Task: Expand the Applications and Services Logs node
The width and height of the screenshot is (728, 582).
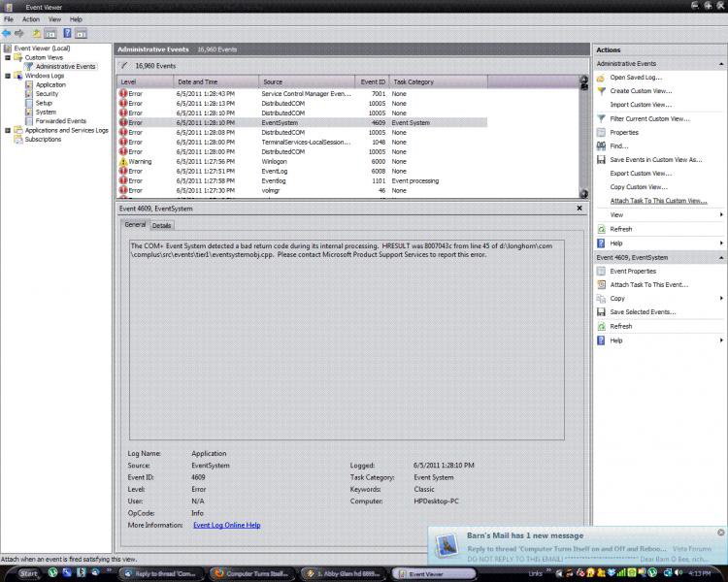Action: point(8,130)
